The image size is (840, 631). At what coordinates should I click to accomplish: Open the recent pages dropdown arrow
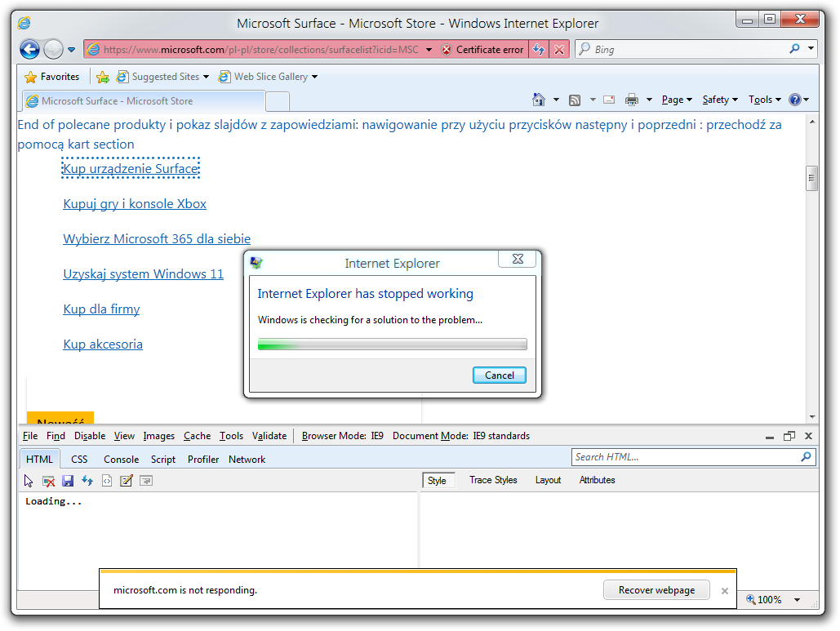[x=71, y=50]
